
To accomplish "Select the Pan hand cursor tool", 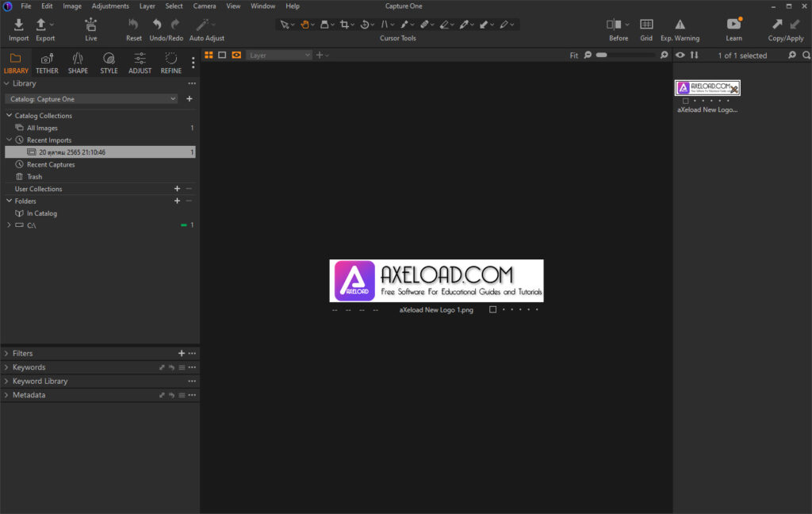I will 304,25.
